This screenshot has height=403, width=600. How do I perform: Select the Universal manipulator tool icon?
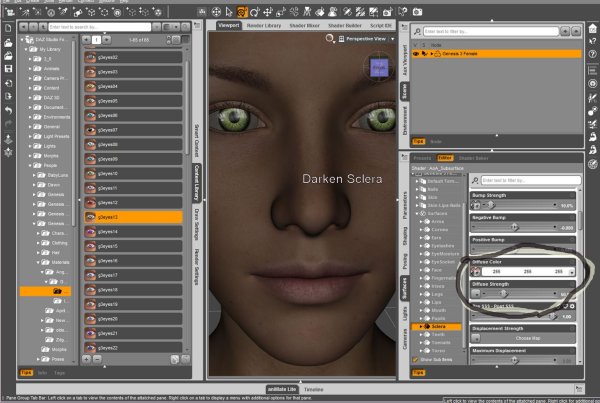click(x=243, y=11)
